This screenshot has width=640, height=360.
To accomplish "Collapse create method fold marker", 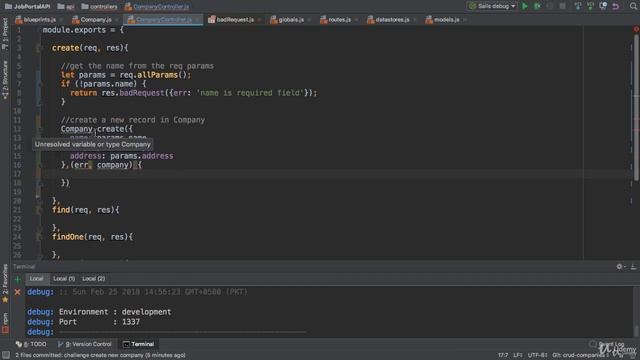I will point(39,48).
